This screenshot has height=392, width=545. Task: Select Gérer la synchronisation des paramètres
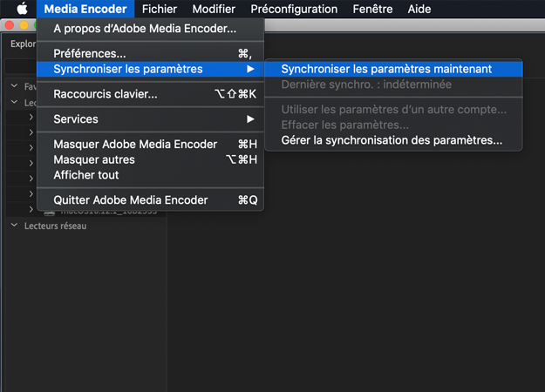tap(392, 139)
